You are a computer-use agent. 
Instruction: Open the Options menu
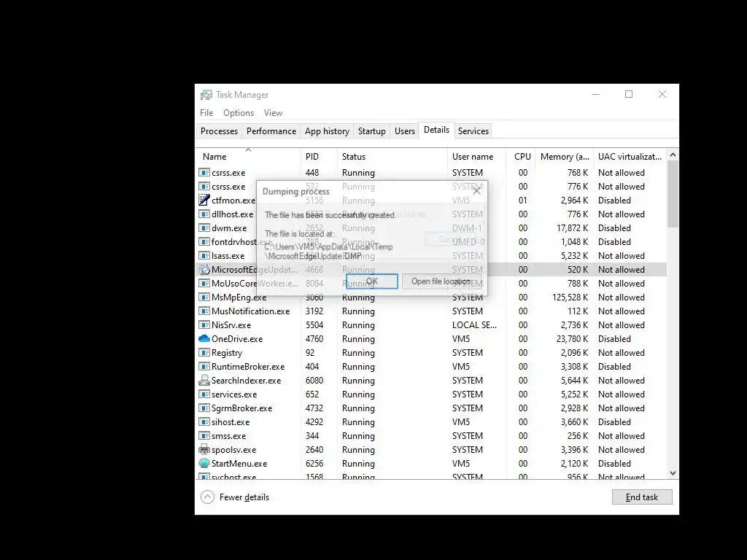(x=239, y=113)
